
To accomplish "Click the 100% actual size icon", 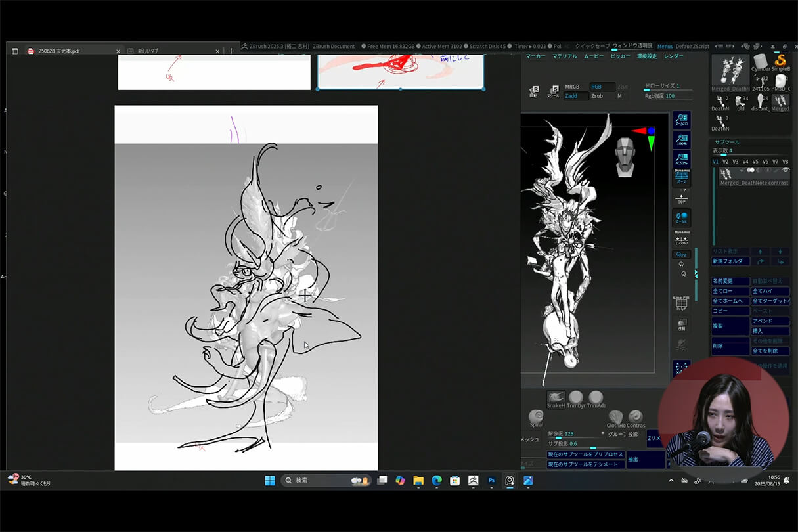I will pyautogui.click(x=681, y=140).
